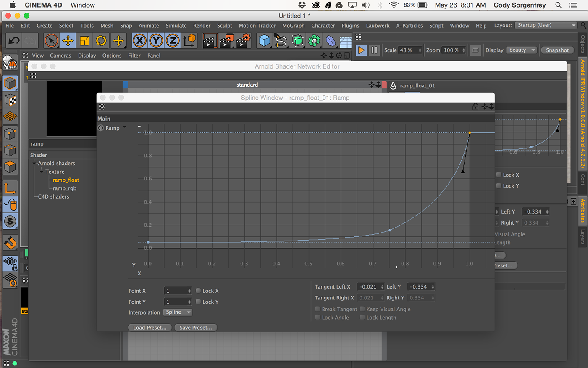Toggle Lock Angle checkbox
588x368 pixels.
tap(318, 318)
